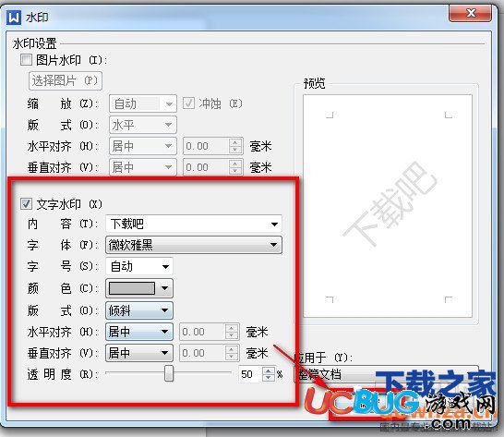Open the font size dropdown set to 自动
504x437 pixels.
point(139,266)
